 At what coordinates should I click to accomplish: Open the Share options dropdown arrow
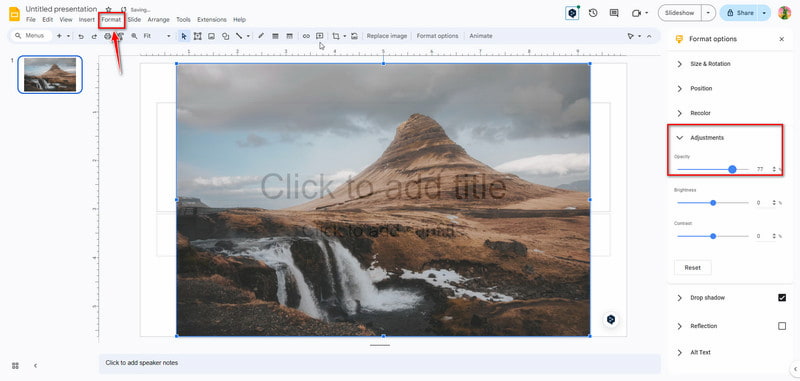click(764, 13)
